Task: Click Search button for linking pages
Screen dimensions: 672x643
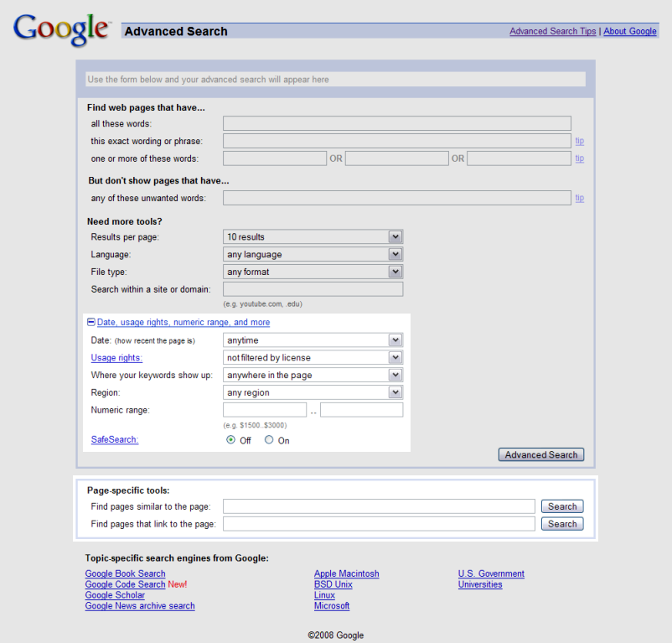Action: [562, 524]
